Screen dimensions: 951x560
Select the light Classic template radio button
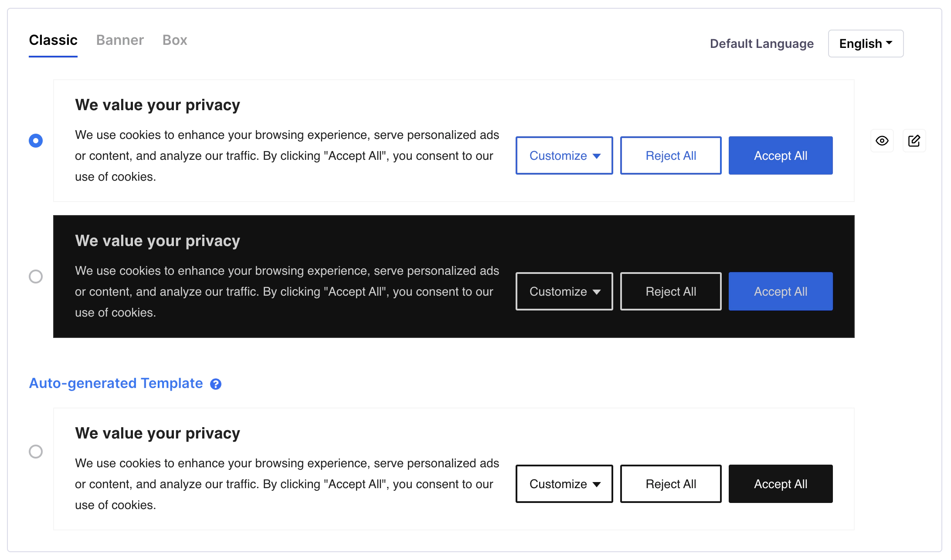36,141
